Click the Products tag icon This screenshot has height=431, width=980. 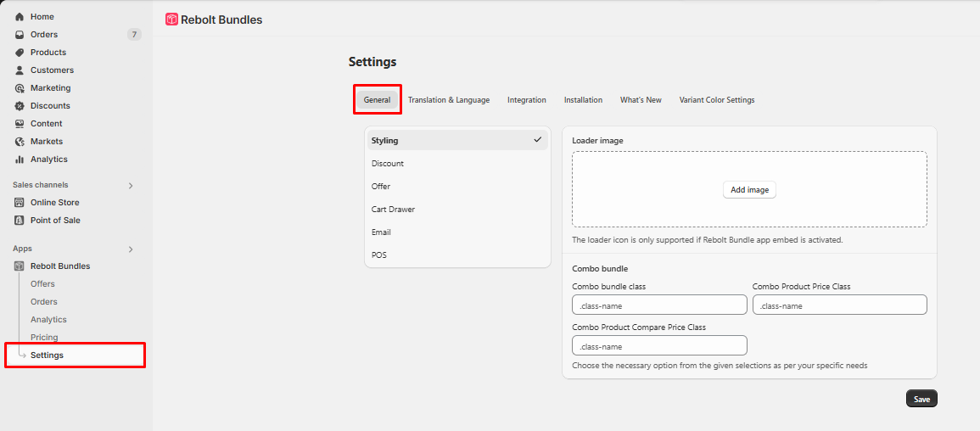20,53
